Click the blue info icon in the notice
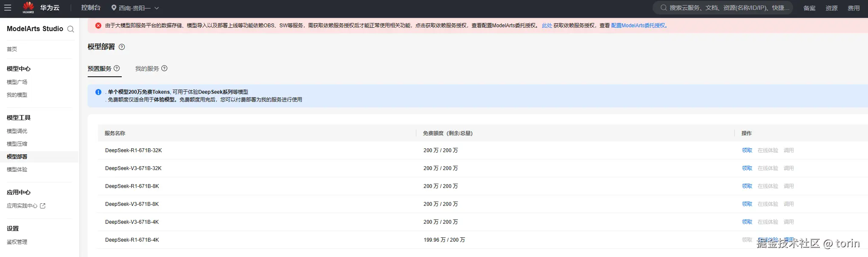 pos(98,92)
